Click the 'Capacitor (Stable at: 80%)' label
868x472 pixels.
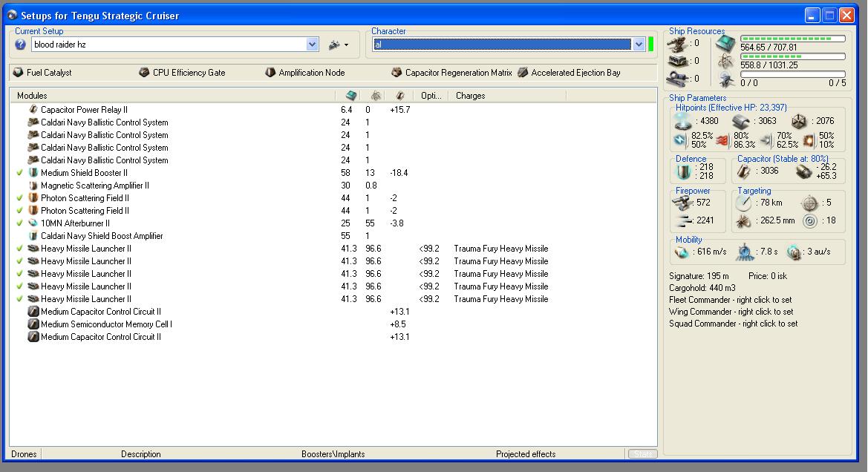tap(783, 159)
